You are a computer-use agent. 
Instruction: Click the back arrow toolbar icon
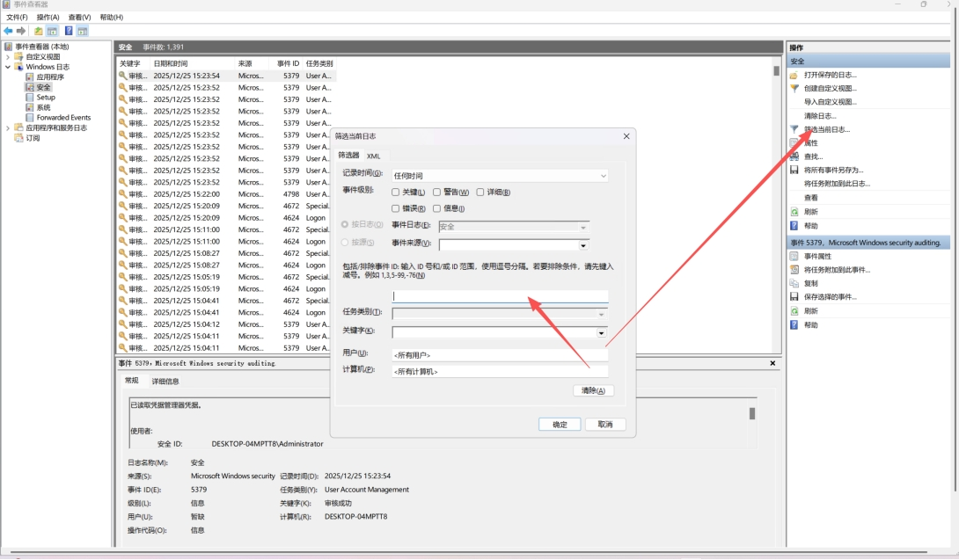(x=8, y=31)
